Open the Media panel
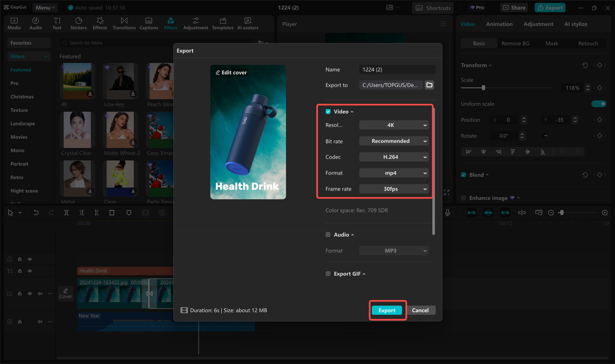Viewport: 615px width, 364px height. click(x=14, y=23)
